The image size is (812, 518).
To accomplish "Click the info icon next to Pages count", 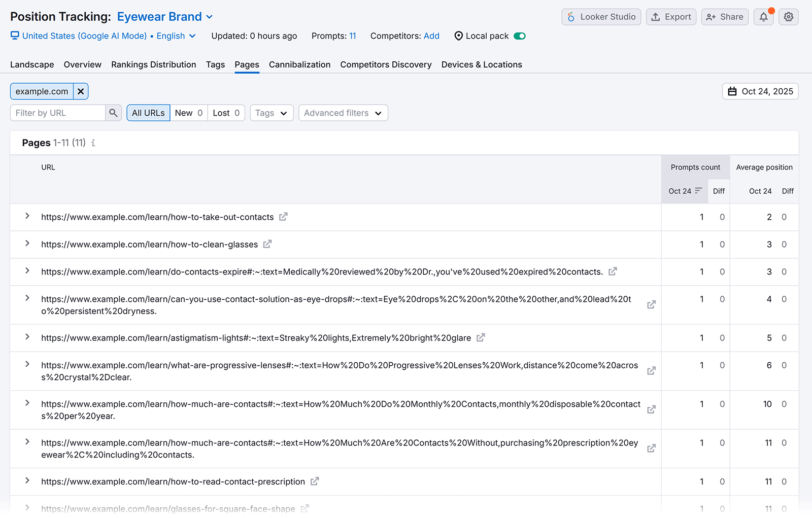I will tap(93, 143).
